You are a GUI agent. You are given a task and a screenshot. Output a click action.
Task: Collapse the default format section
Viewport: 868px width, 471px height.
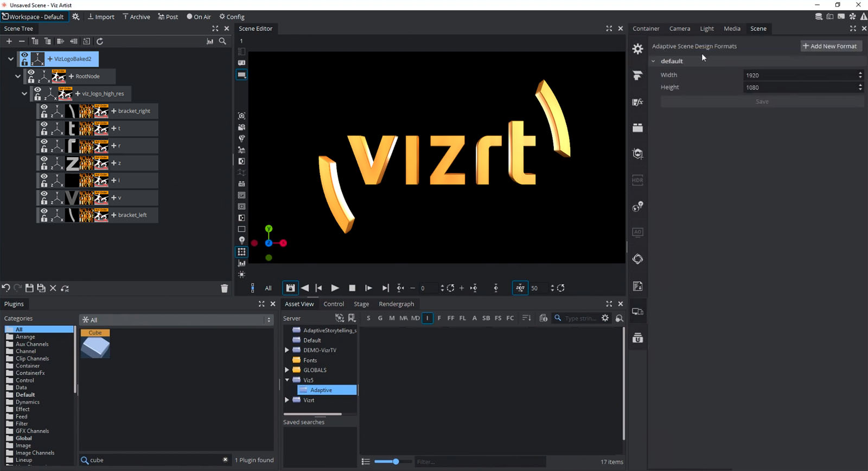point(653,61)
